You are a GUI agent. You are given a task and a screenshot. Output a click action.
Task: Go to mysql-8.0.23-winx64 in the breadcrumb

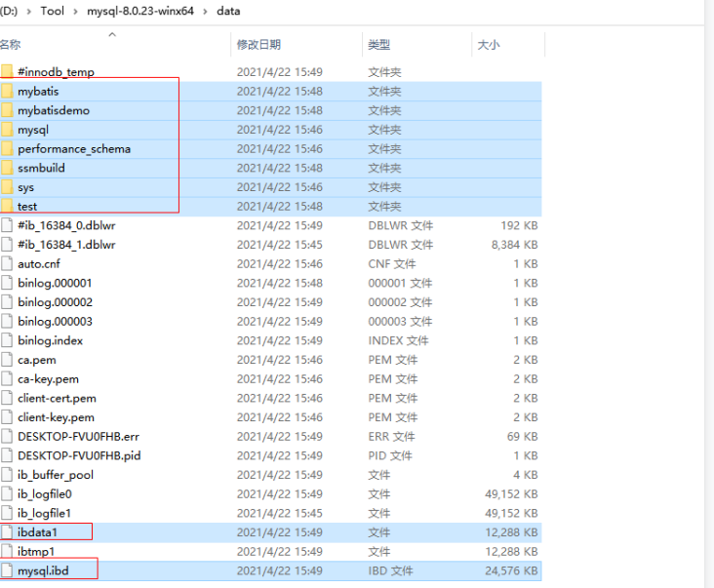[x=140, y=11]
